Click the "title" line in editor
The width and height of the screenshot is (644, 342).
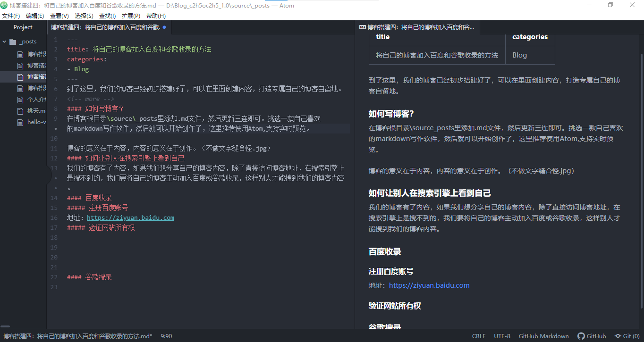(x=139, y=49)
